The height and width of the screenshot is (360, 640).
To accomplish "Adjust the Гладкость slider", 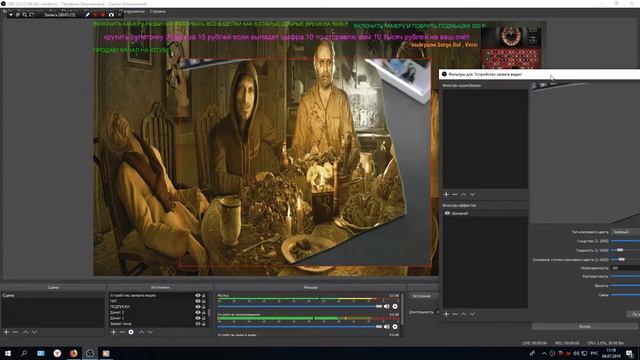I will (625, 250).
